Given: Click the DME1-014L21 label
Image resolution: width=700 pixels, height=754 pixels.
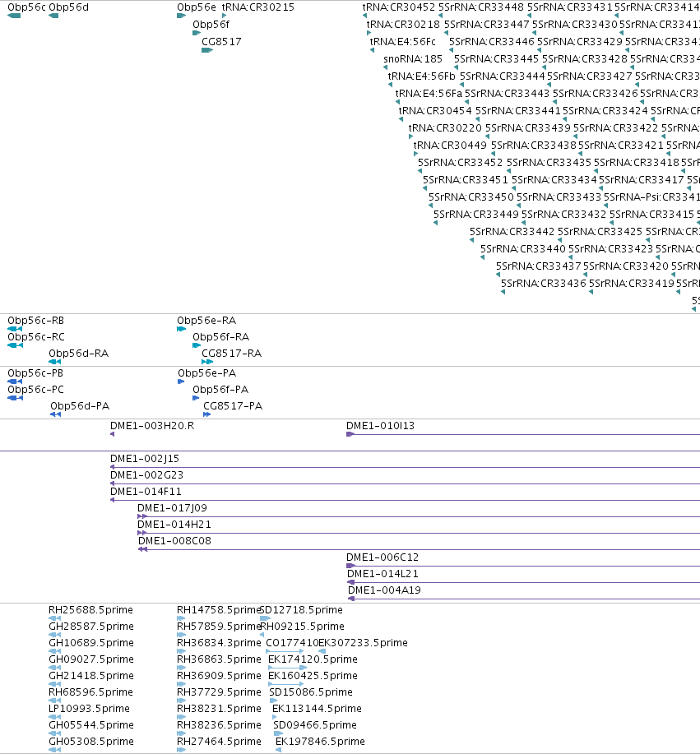Looking at the screenshot, I should tap(383, 574).
